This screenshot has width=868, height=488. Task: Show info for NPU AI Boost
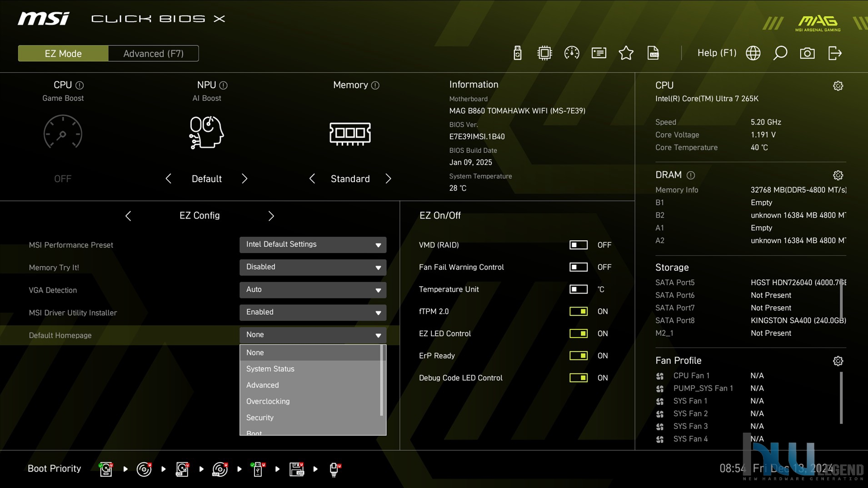click(223, 85)
